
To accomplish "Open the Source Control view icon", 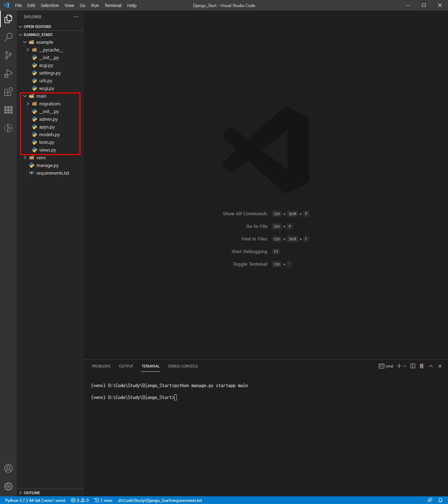I will [8, 55].
